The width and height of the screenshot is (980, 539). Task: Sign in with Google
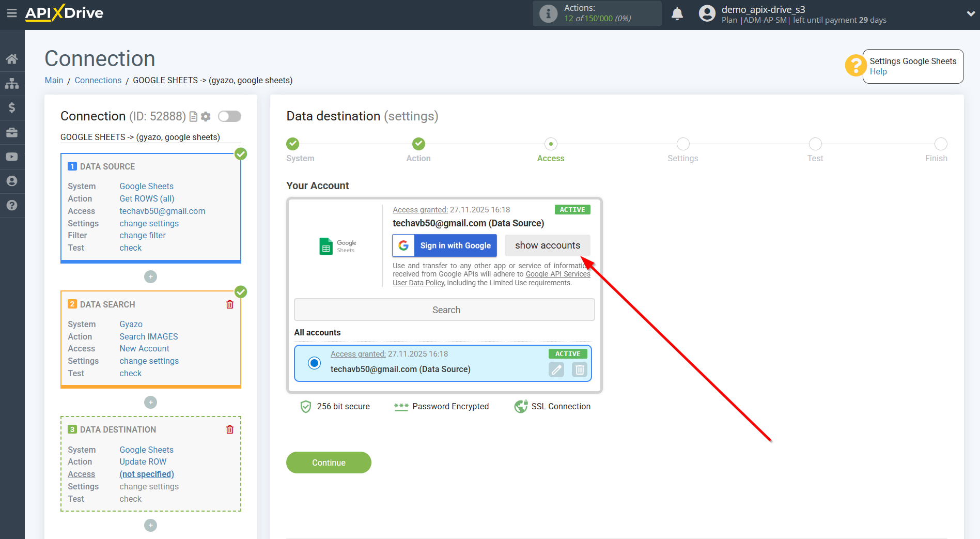click(444, 245)
